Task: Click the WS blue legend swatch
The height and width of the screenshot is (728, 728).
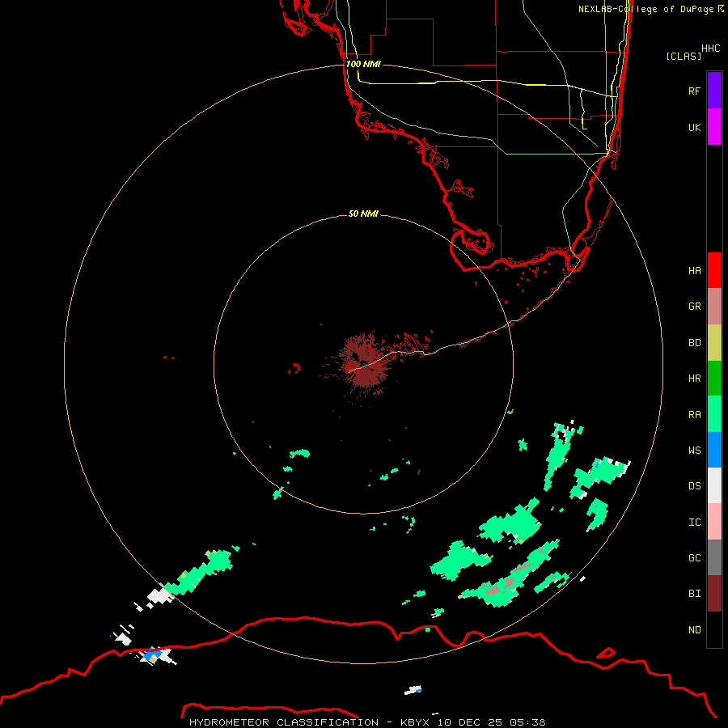Action: (714, 450)
